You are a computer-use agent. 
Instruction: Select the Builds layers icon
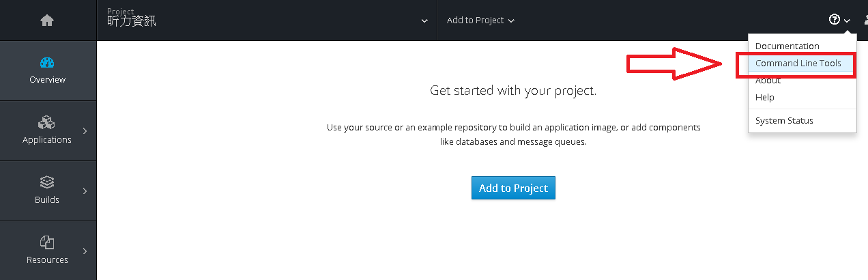pos(47,183)
